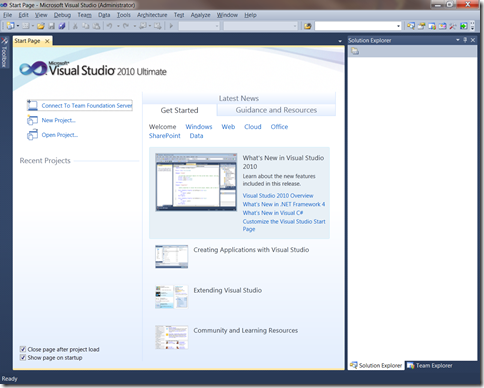This screenshot has width=484, height=388.
Task: Toggle Show page on startup checkbox
Action: pos(23,358)
